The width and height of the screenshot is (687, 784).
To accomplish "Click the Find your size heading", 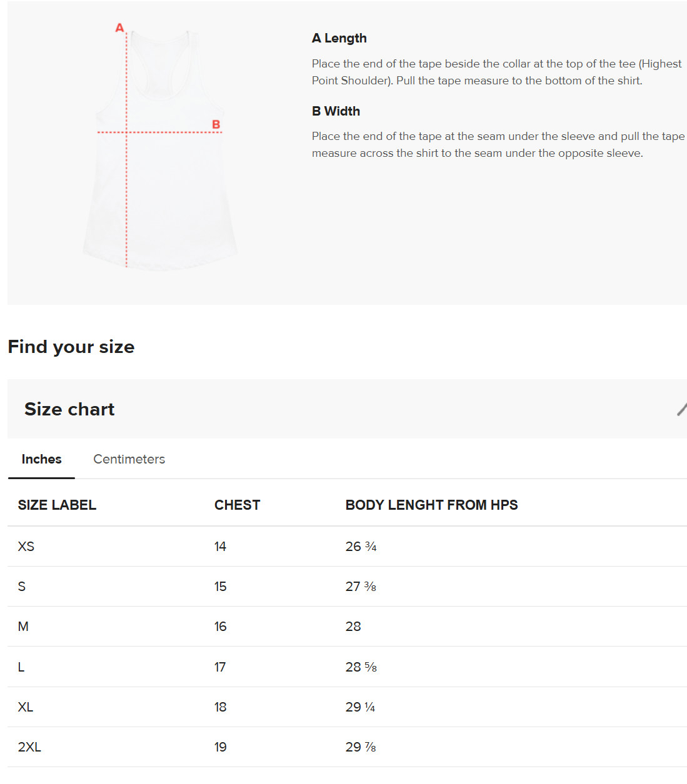I will pos(71,347).
